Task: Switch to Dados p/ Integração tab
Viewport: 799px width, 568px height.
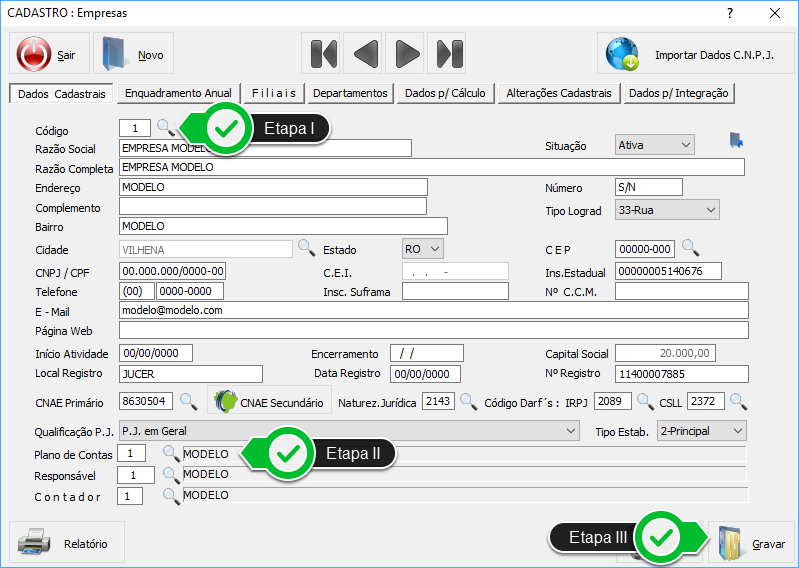Action: tap(679, 93)
